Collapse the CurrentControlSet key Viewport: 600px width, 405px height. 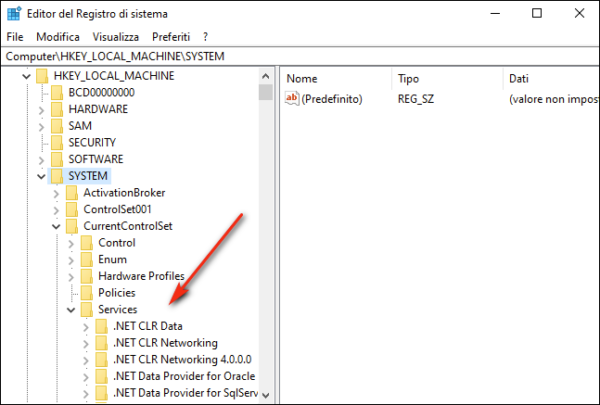[x=56, y=227]
